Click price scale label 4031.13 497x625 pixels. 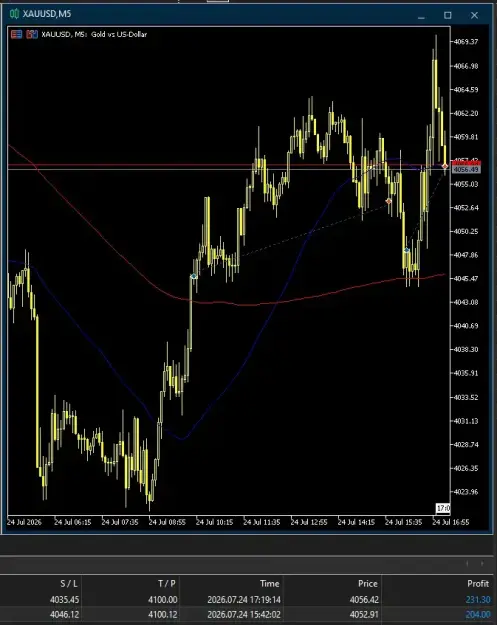tap(466, 421)
